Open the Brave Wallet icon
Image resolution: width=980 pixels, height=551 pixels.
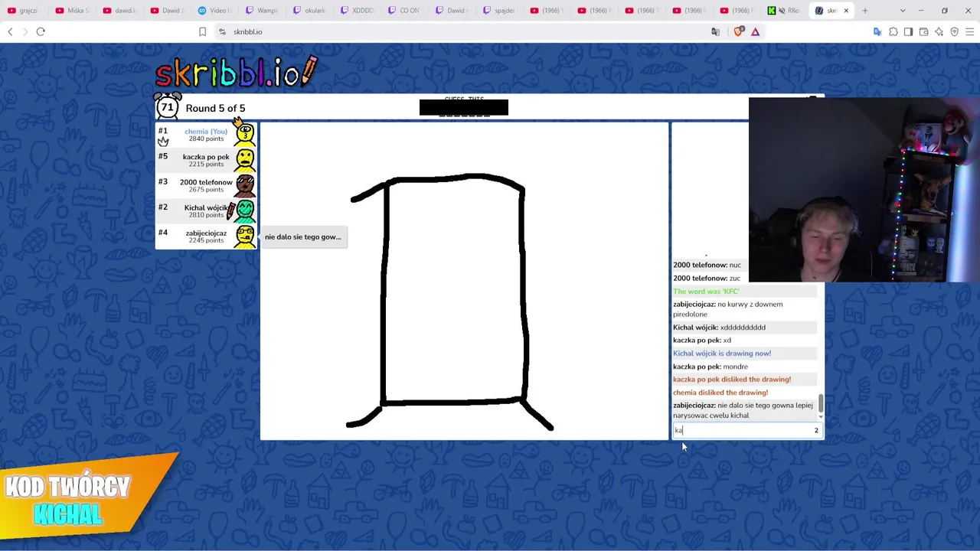tap(923, 31)
